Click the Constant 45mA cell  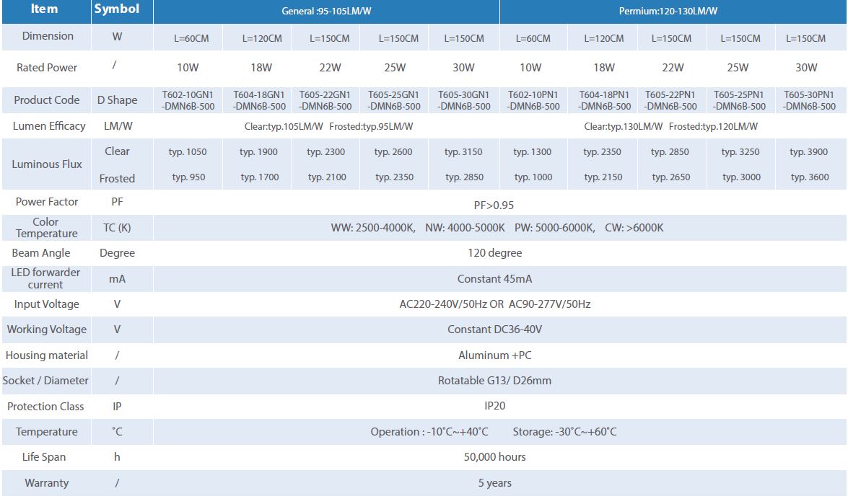[x=494, y=279]
